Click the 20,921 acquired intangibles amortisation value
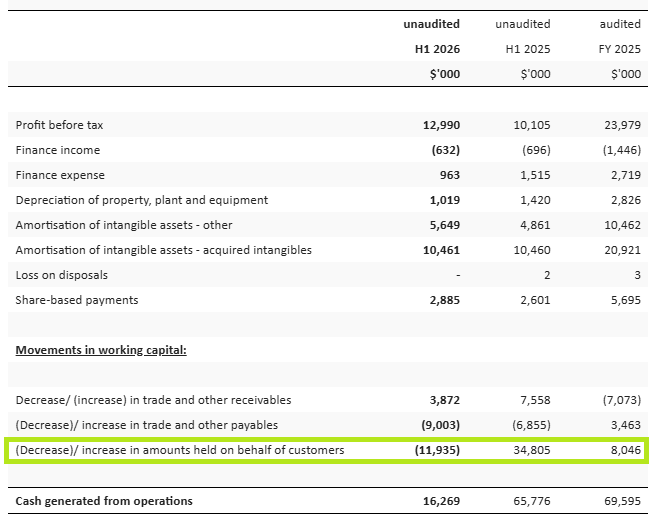The image size is (653, 521). [x=621, y=250]
